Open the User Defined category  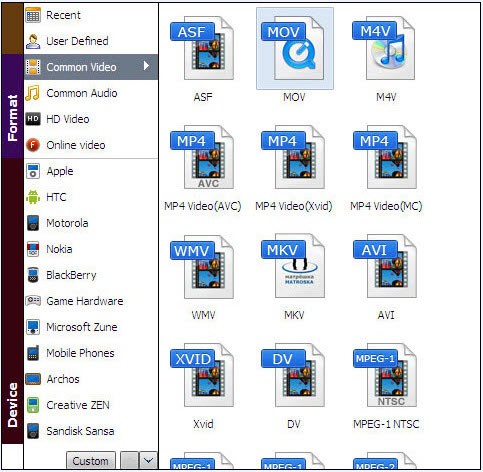point(91,41)
